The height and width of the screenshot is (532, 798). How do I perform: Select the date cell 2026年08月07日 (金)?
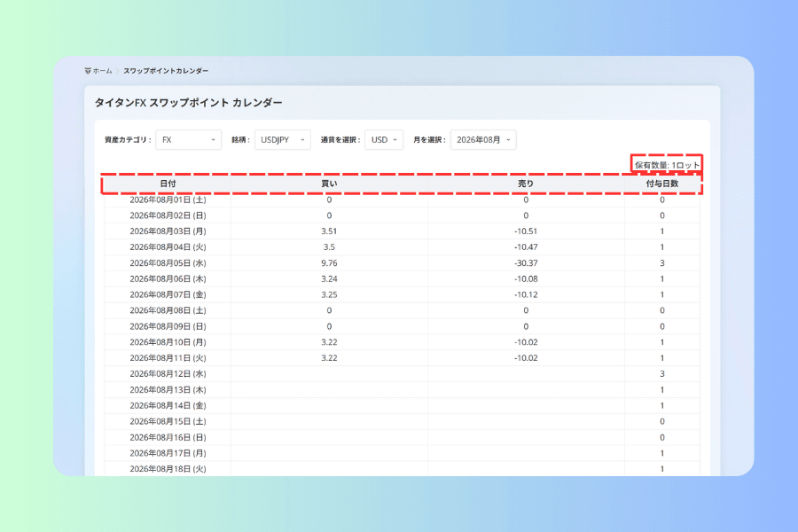[168, 294]
